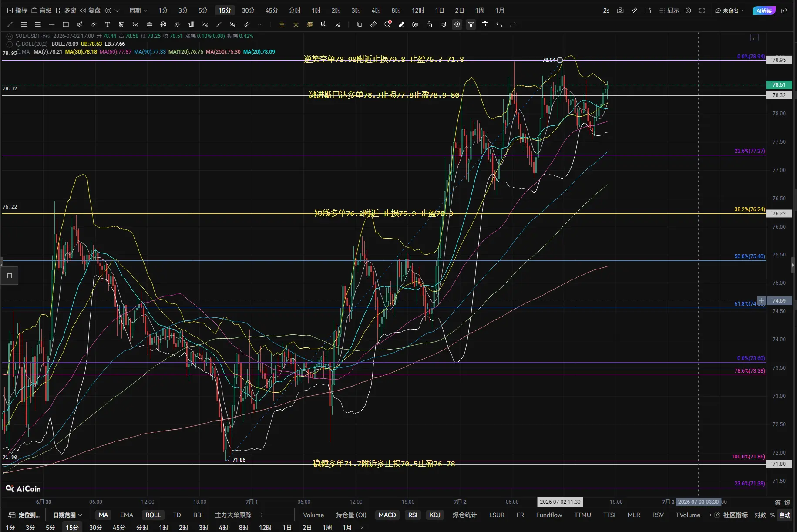Click the trash icon on left edge

[10, 275]
